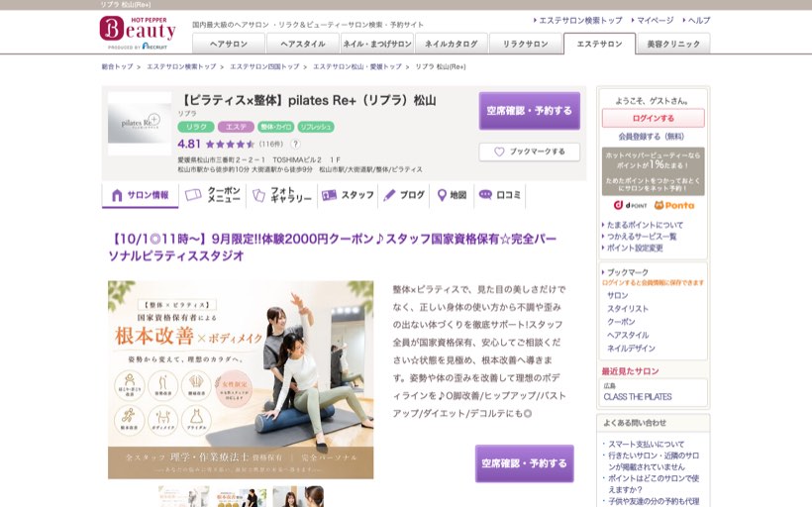Viewport: 812px width, 507px height.
Task: Click the staff card icon
Action: tap(329, 195)
